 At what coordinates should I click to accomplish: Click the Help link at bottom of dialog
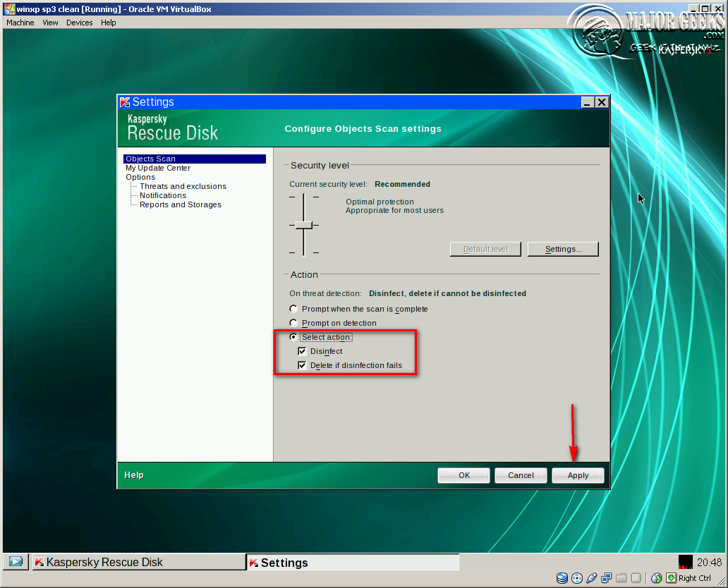point(133,474)
